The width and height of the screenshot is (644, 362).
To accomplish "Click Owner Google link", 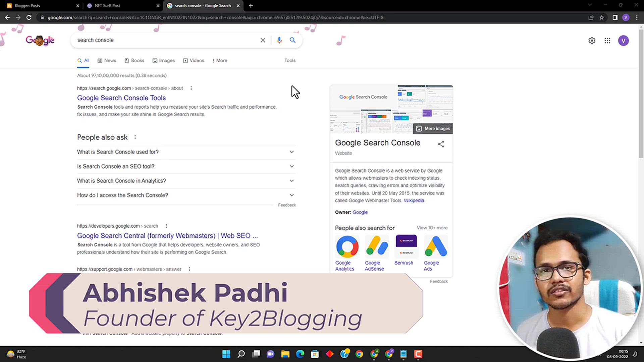I will point(360,213).
